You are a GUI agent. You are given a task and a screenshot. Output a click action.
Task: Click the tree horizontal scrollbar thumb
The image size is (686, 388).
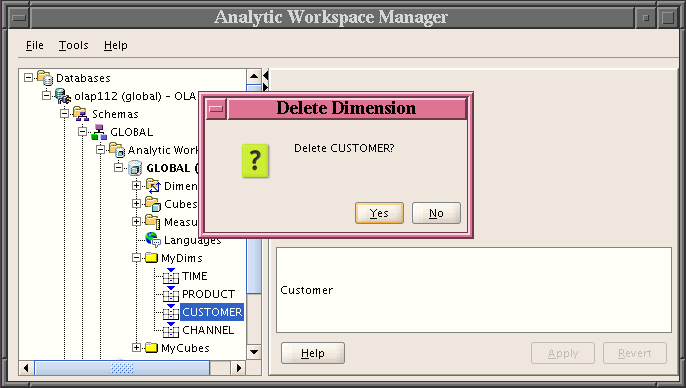click(x=122, y=368)
